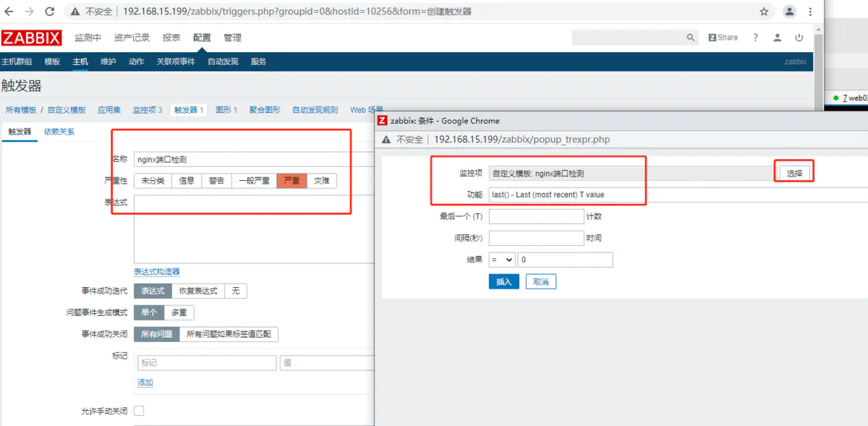Set severity to 严重
The height and width of the screenshot is (426, 868).
(292, 181)
